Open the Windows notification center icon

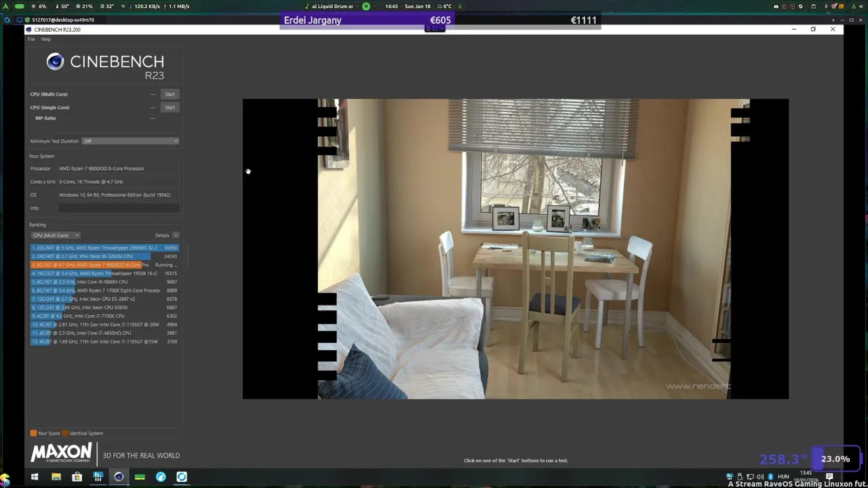tap(829, 477)
